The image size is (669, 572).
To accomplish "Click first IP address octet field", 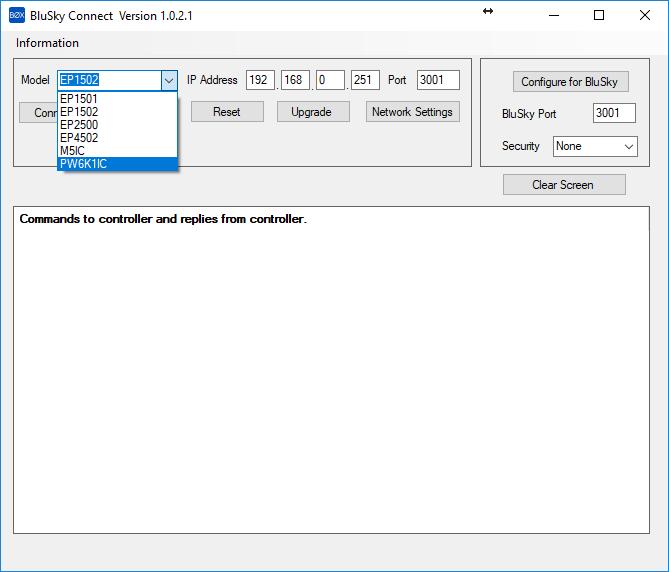I will pyautogui.click(x=260, y=80).
